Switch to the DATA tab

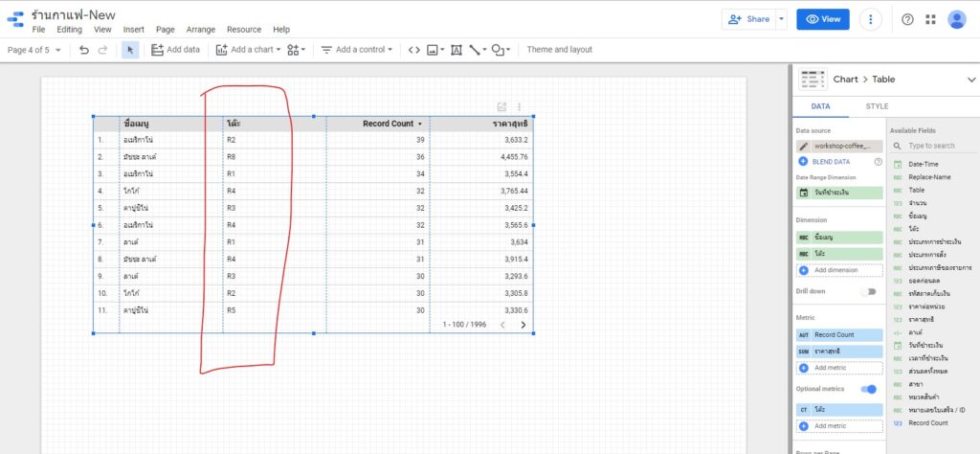[820, 106]
